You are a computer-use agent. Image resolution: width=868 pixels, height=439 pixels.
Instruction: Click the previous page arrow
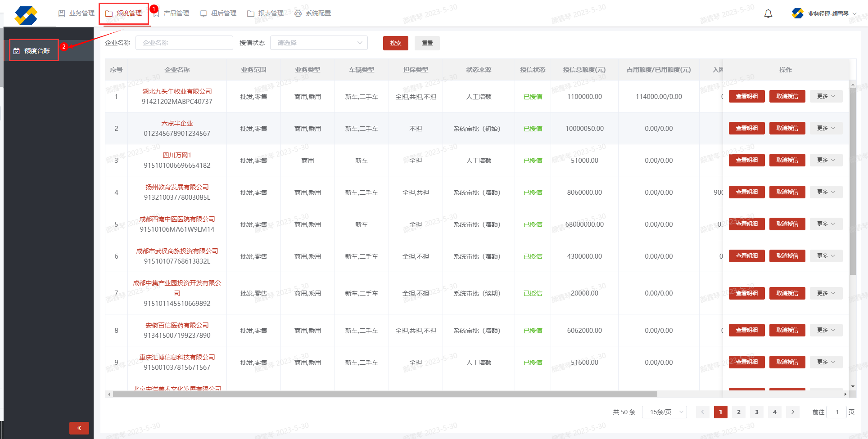tap(702, 412)
